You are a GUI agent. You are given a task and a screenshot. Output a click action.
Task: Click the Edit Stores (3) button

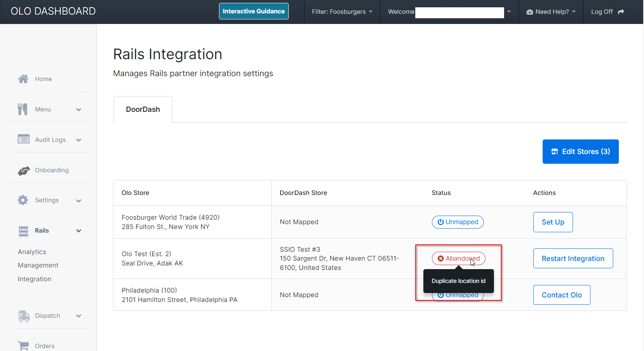coord(581,152)
